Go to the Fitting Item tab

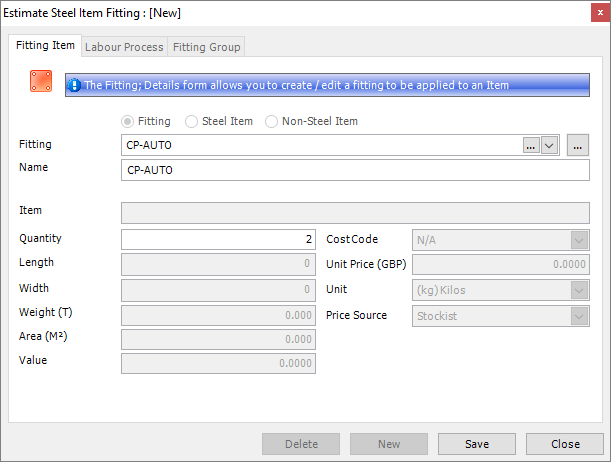point(45,46)
